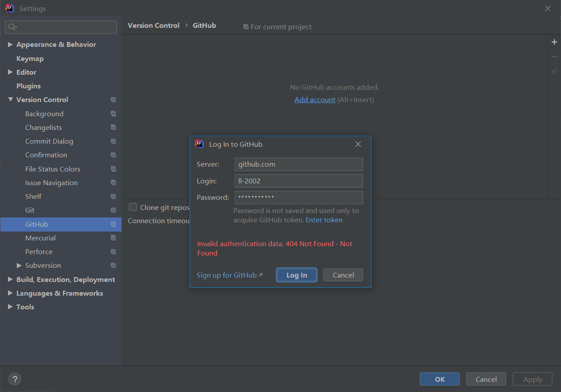The width and height of the screenshot is (561, 392).
Task: Click the checkmark set default icon
Action: point(554,71)
